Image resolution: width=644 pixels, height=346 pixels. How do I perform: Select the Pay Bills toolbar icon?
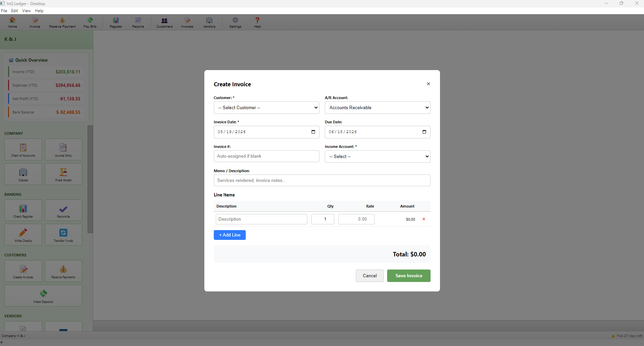pyautogui.click(x=90, y=22)
